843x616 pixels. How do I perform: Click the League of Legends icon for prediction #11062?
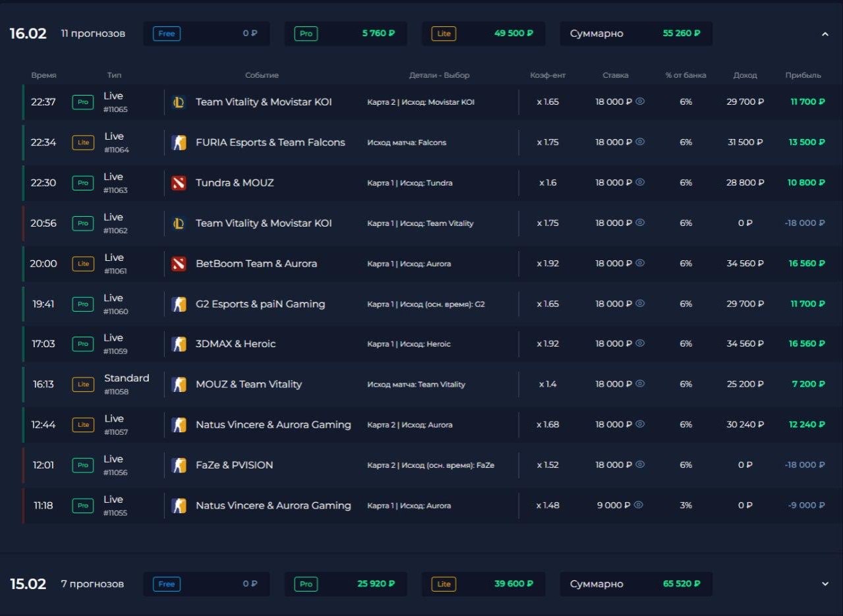[179, 223]
